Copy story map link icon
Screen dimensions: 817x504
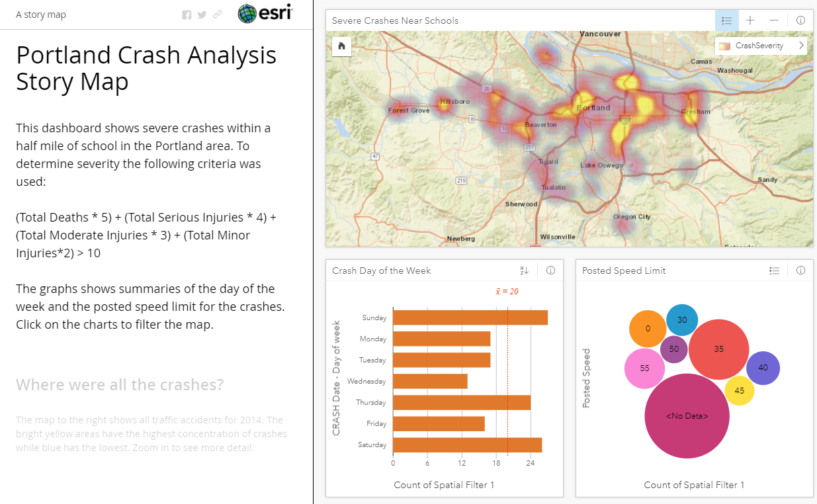[218, 15]
